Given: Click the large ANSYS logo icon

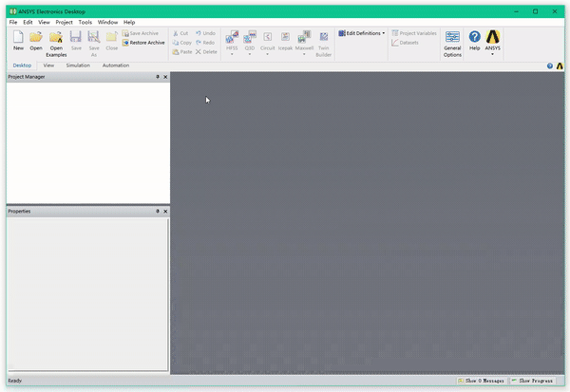Looking at the screenshot, I should click(492, 37).
